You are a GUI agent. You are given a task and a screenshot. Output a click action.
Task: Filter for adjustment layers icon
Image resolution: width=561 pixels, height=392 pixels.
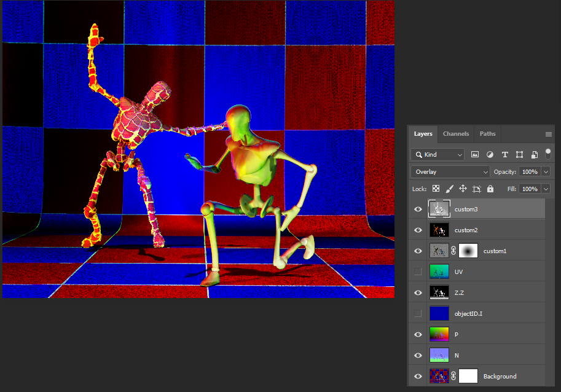[490, 155]
